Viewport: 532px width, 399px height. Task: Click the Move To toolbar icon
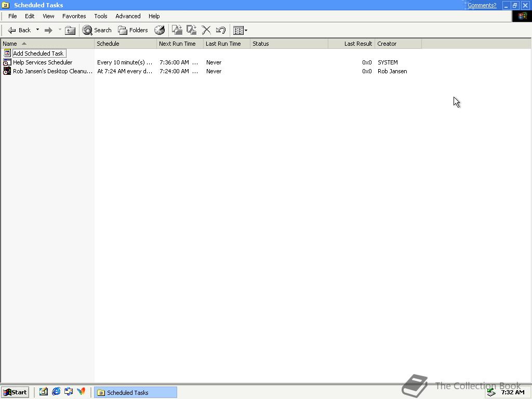177,30
